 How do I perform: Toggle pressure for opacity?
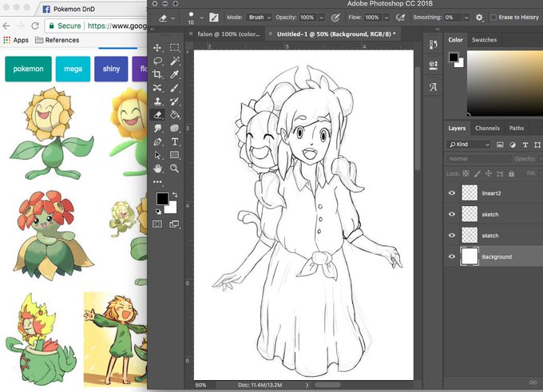[335, 18]
